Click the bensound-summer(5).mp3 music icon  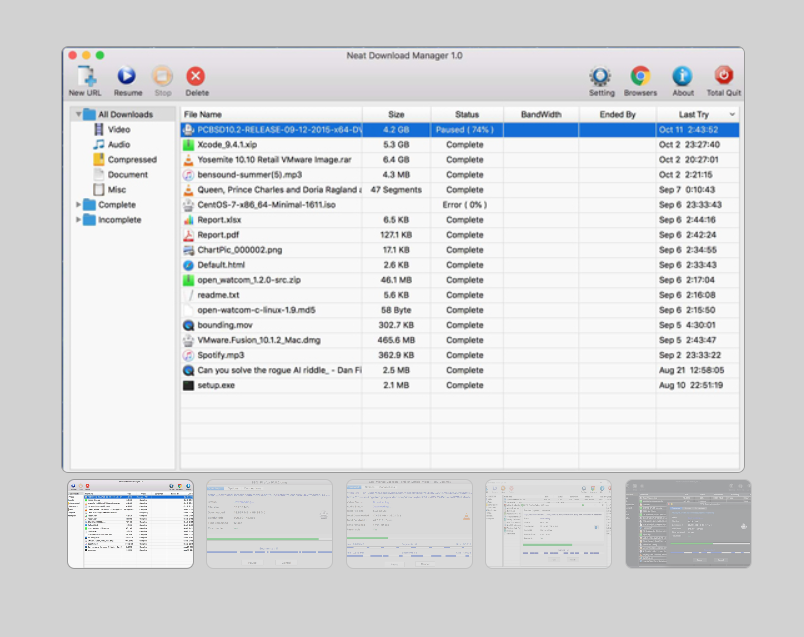tap(189, 175)
